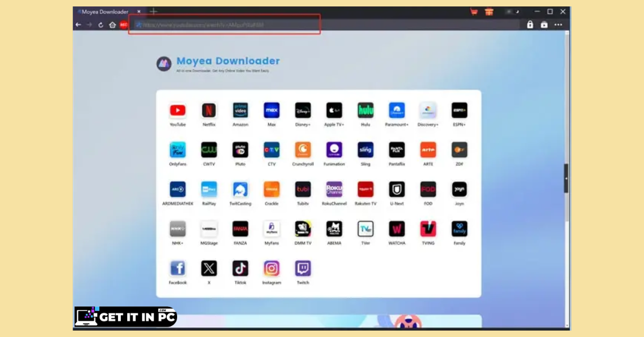Image resolution: width=644 pixels, height=337 pixels.
Task: Go back with the back arrow
Action: coord(78,25)
